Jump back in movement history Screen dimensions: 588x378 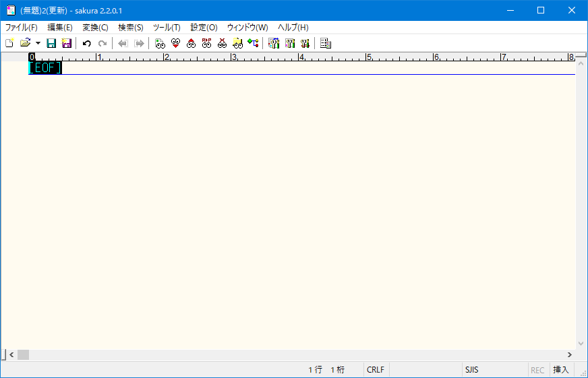123,43
